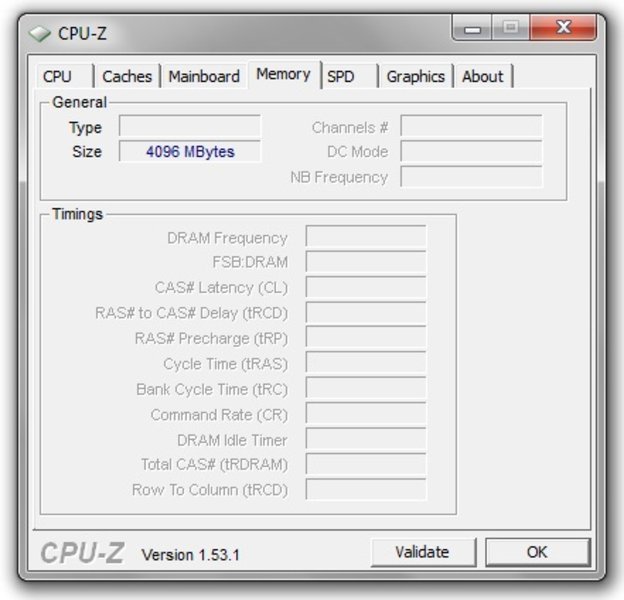Open the Caches tab

pyautogui.click(x=127, y=76)
